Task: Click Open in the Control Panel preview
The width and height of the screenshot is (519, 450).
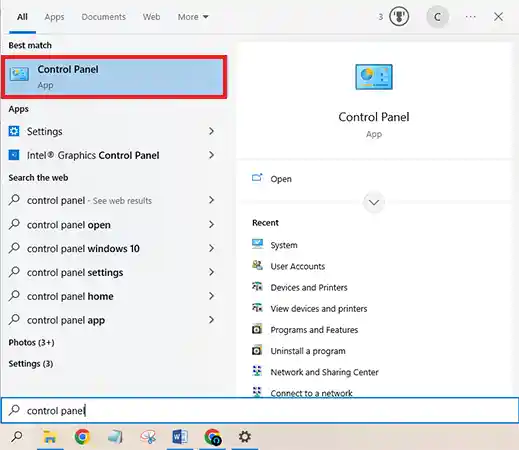Action: [x=281, y=179]
